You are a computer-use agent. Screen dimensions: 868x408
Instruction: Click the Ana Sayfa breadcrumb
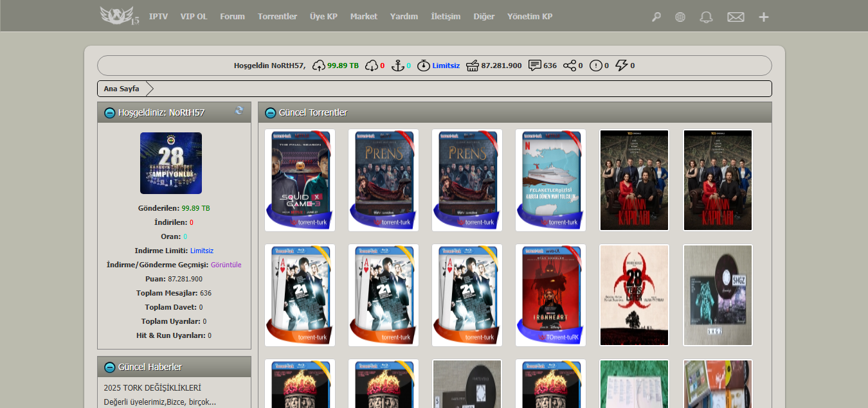click(122, 89)
